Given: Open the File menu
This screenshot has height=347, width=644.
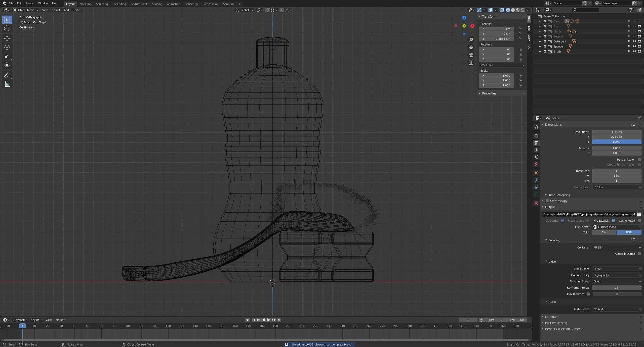Looking at the screenshot, I should click(x=11, y=3).
